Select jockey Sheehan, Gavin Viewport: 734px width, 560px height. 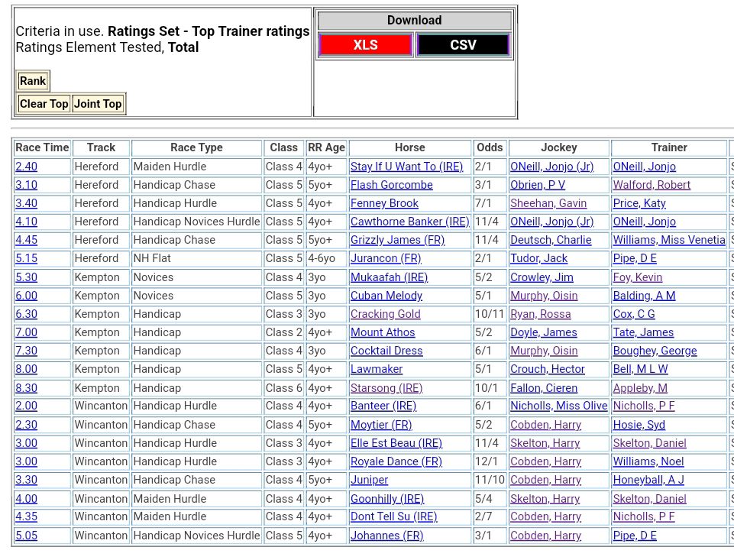point(548,203)
